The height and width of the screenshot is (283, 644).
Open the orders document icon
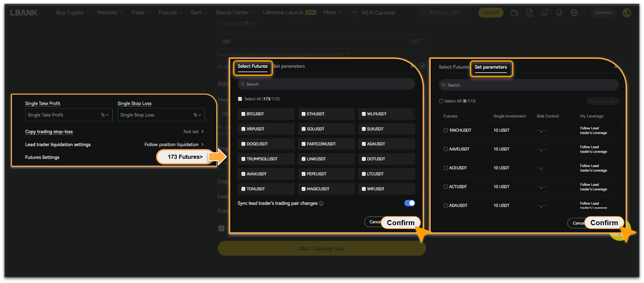[529, 13]
